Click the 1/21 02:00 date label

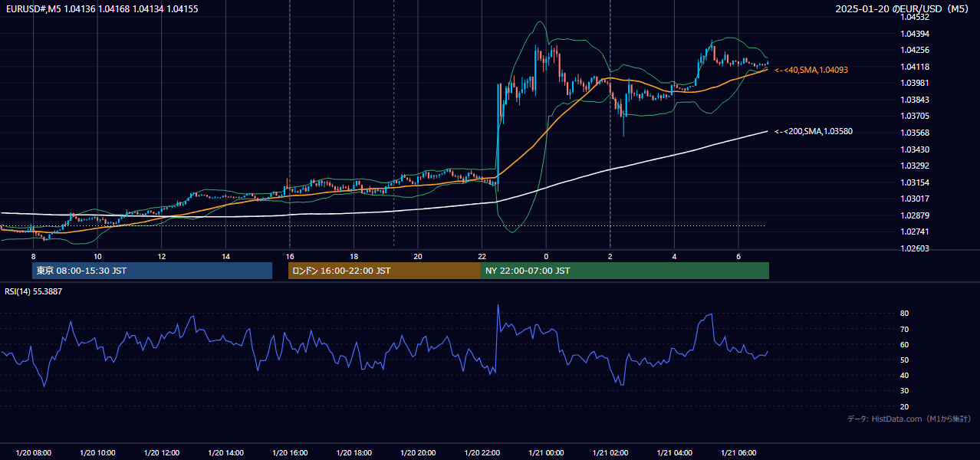[610, 453]
